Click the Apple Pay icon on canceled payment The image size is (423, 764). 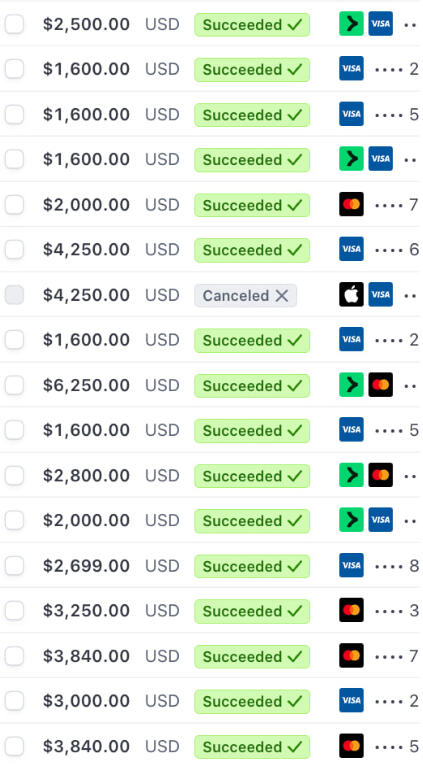[351, 294]
